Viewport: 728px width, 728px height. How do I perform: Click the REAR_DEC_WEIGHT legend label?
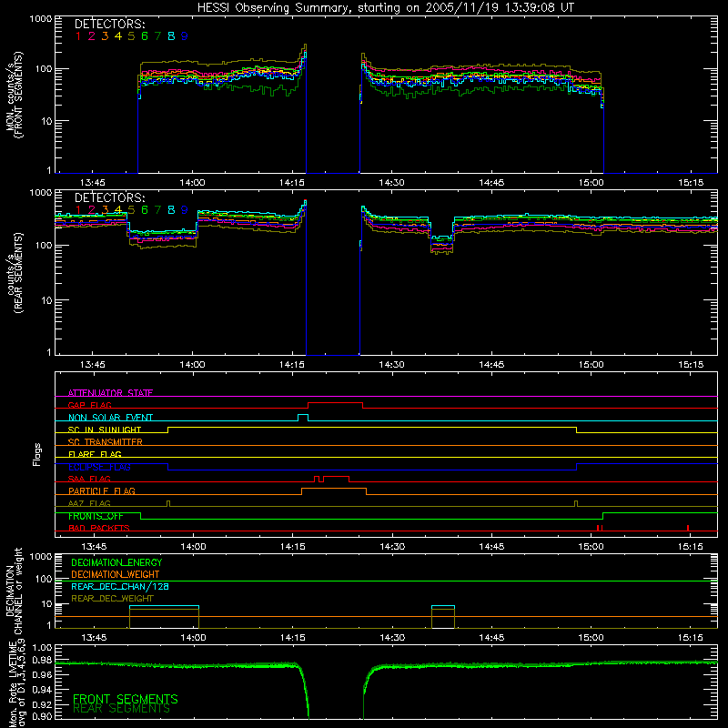[x=112, y=599]
